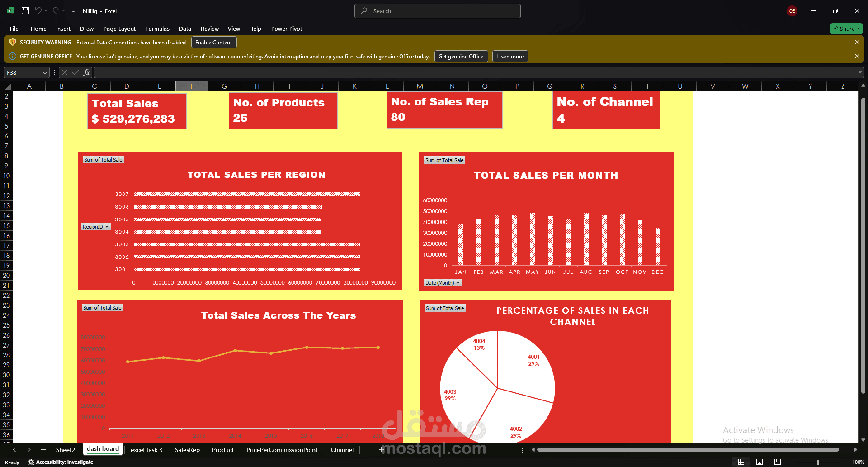
Task: Switch to Channel sheet tab
Action: 342,450
